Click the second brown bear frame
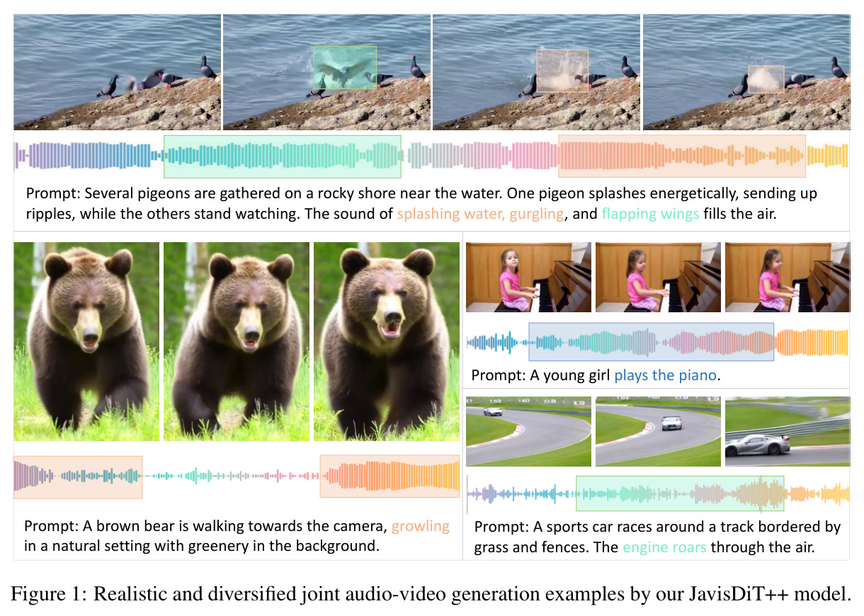The width and height of the screenshot is (864, 616). (x=237, y=341)
